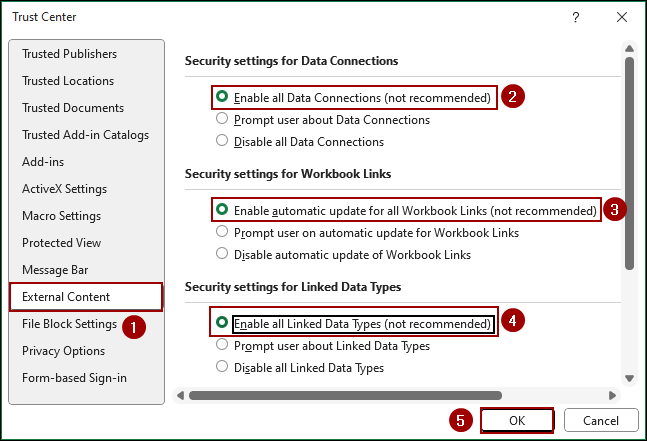Click the Help question mark icon

coord(575,17)
